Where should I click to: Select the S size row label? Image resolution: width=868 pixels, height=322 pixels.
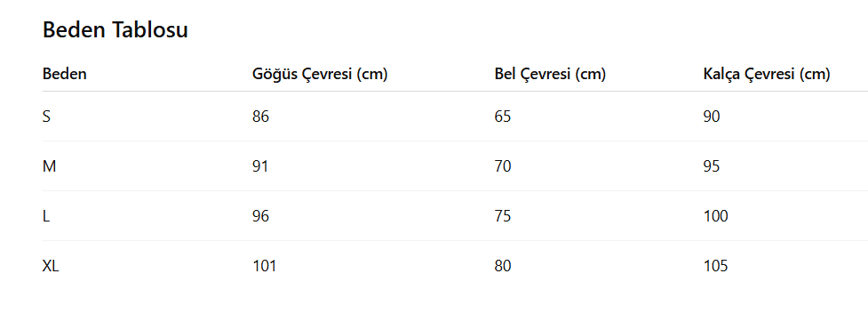pyautogui.click(x=46, y=117)
